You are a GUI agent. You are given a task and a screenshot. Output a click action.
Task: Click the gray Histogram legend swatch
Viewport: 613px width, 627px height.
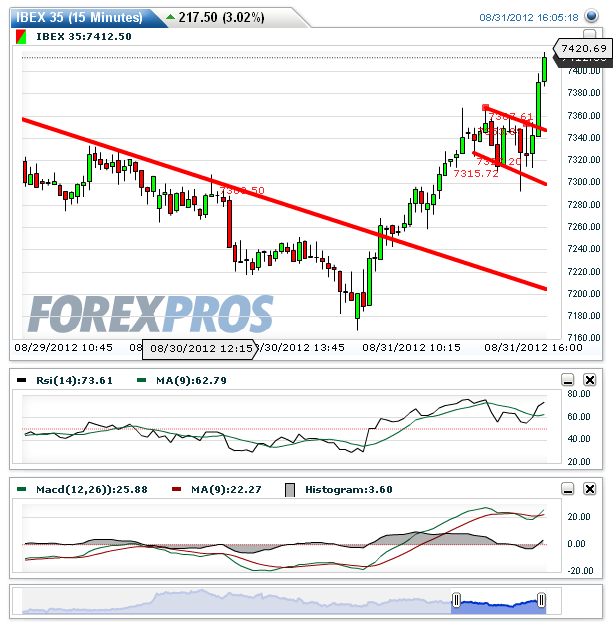point(290,490)
